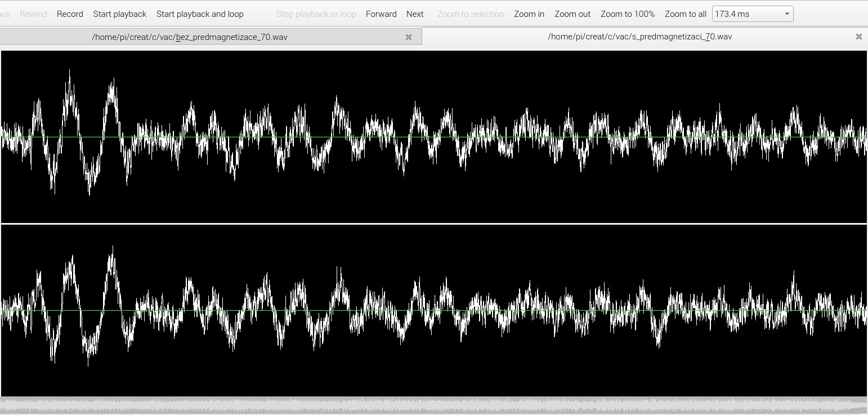868x415 pixels.
Task: Click Start playback and loop
Action: click(x=200, y=14)
